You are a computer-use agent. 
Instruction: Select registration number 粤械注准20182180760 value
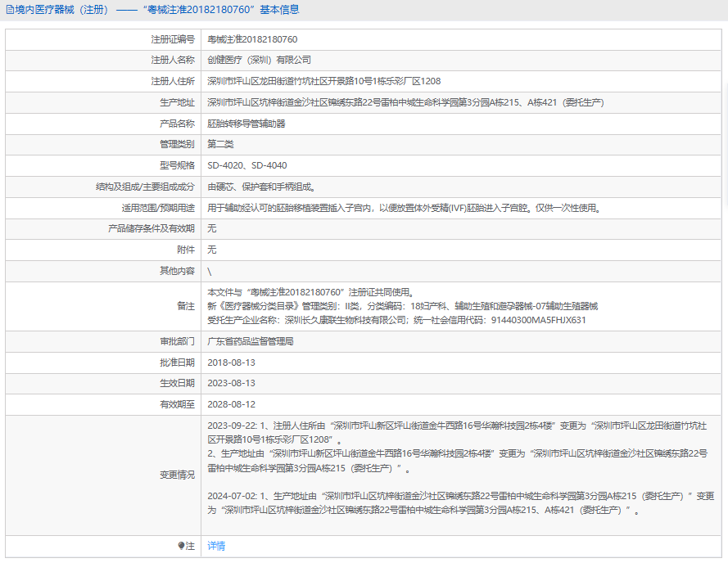click(x=252, y=39)
